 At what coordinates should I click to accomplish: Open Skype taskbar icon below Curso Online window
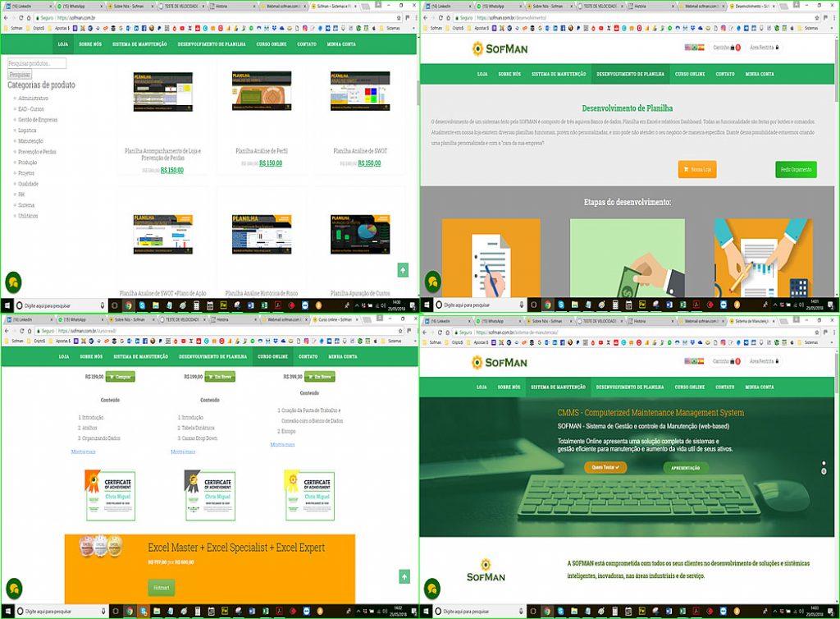pyautogui.click(x=143, y=611)
